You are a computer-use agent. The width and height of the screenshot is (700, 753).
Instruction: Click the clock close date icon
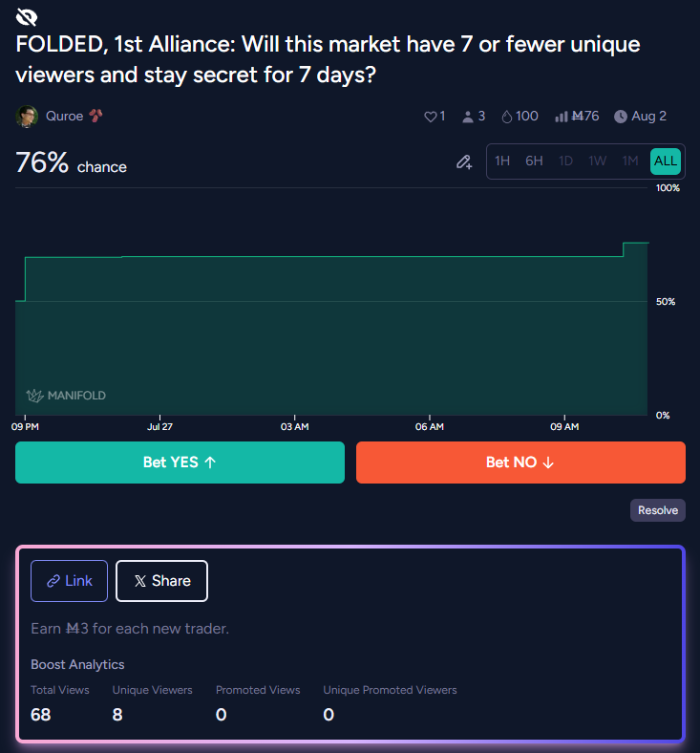point(621,117)
